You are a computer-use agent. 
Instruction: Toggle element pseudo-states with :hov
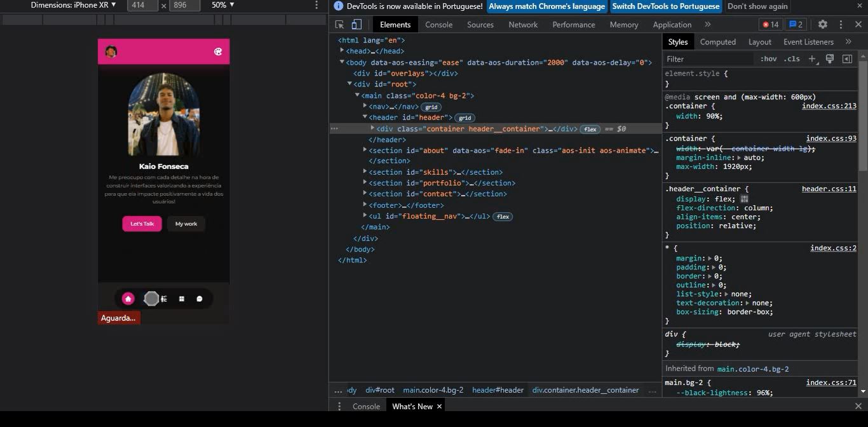(x=768, y=58)
